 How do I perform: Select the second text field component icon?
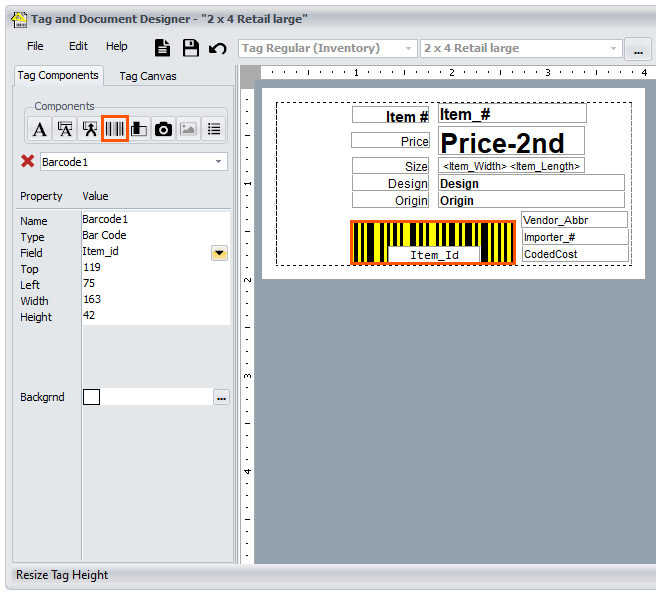pos(65,129)
